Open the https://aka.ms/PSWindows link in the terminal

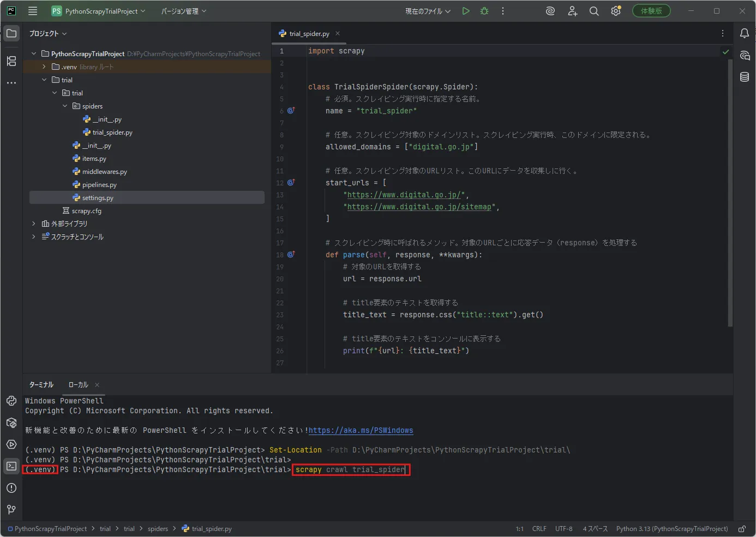(361, 430)
